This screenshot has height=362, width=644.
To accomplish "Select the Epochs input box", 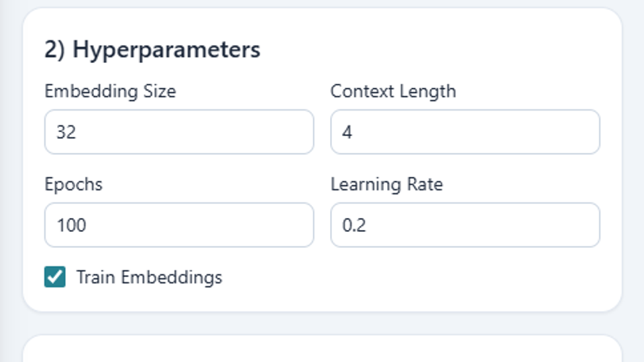I will coord(179,225).
